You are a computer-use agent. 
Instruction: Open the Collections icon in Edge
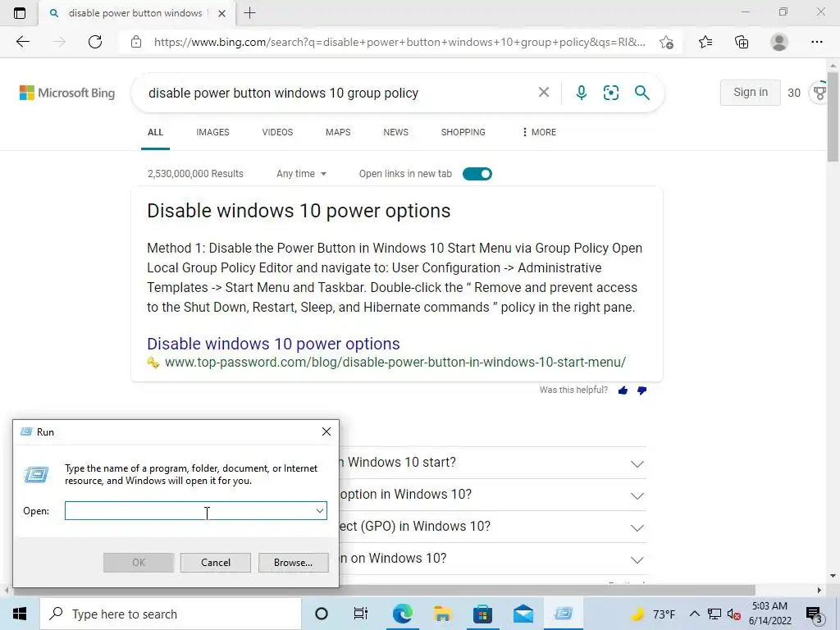pos(742,42)
